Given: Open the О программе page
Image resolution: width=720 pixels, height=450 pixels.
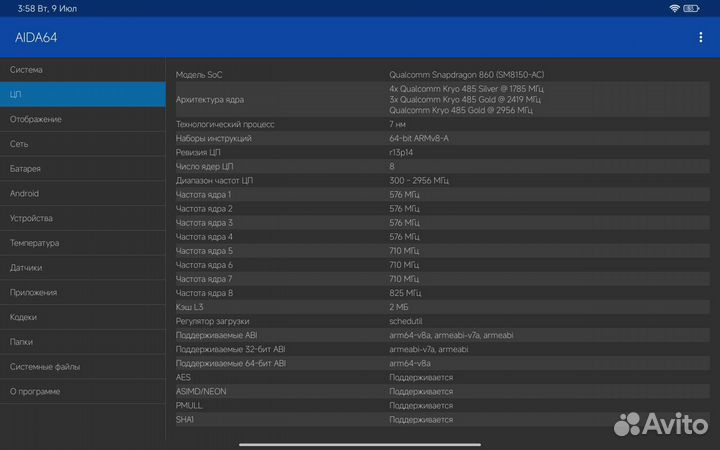Looking at the screenshot, I should (82, 391).
